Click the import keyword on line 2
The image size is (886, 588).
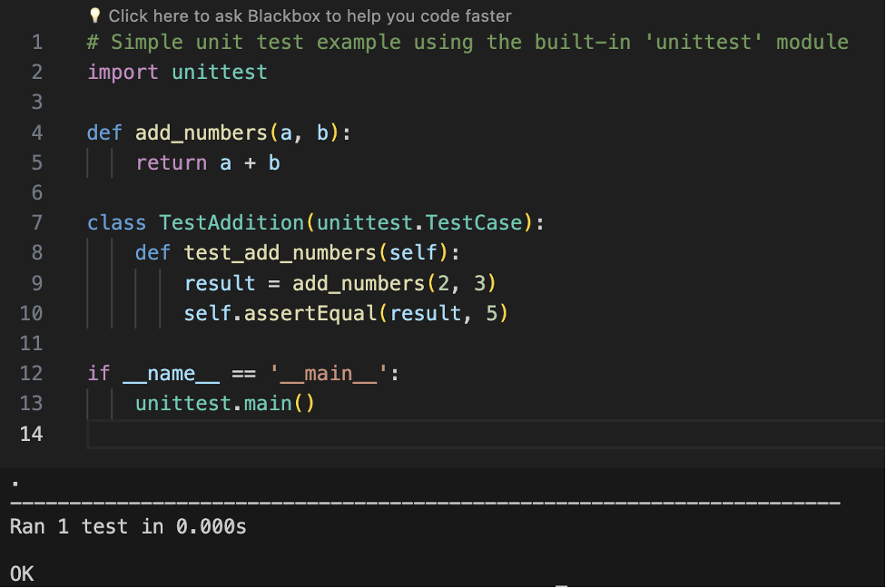[x=123, y=73]
